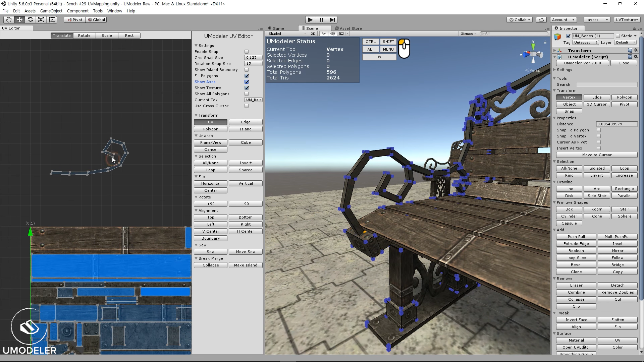Click the Make Island button
The width and height of the screenshot is (644, 362).
[246, 265]
